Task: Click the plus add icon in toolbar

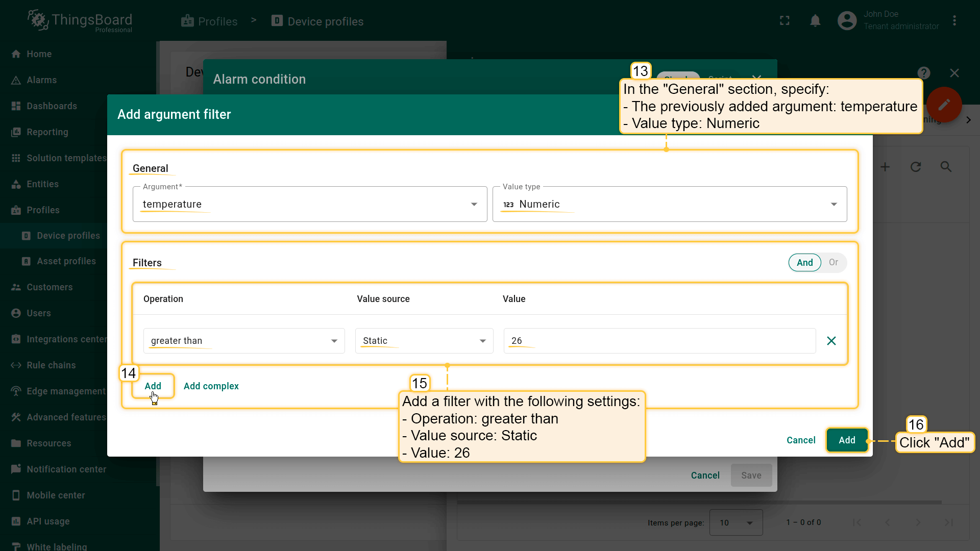Action: coord(885,167)
